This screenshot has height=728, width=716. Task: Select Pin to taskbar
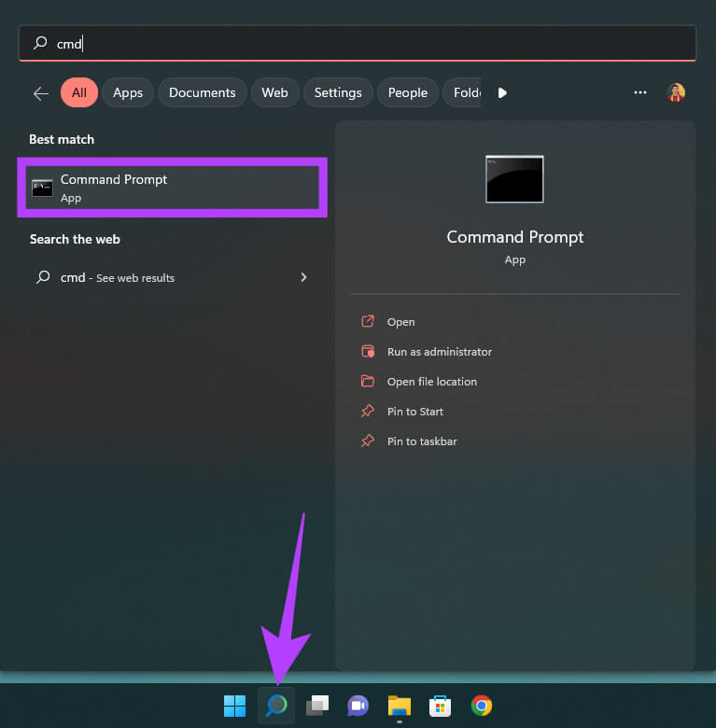click(x=422, y=441)
